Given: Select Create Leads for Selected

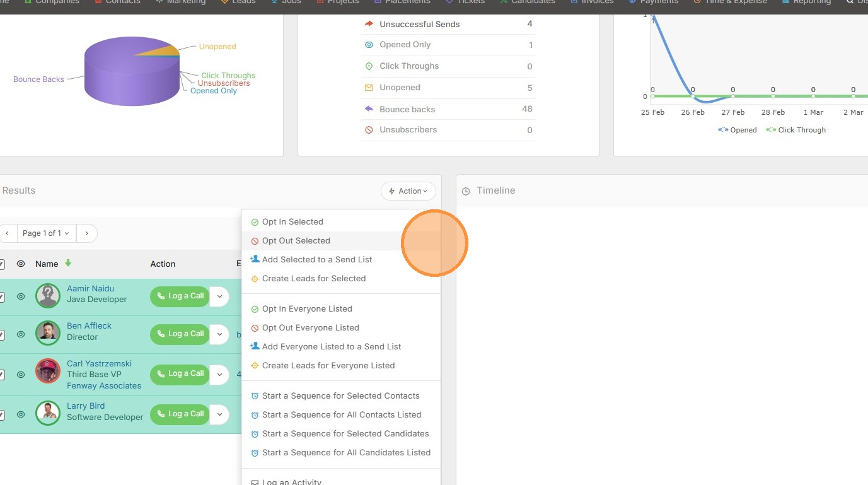Looking at the screenshot, I should [341, 279].
